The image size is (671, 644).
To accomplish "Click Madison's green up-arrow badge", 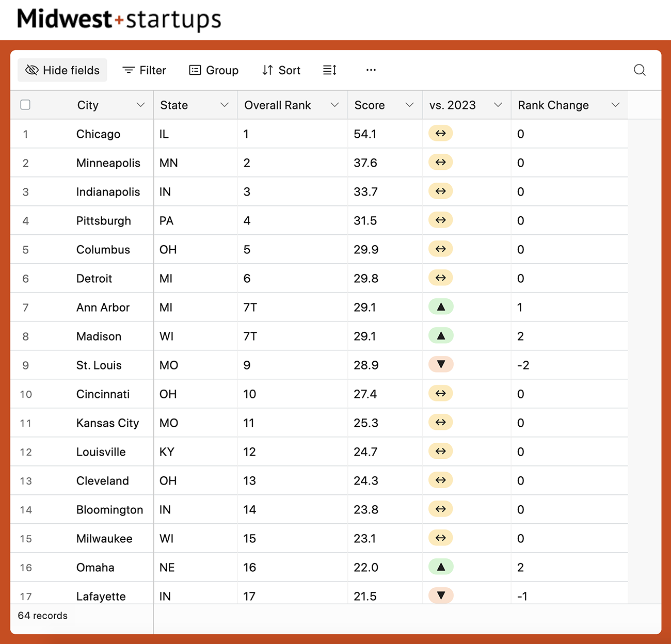I will (441, 336).
